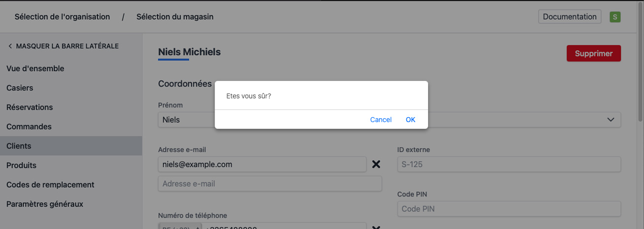The height and width of the screenshot is (229, 644).
Task: Open the Documentation button
Action: point(570,17)
